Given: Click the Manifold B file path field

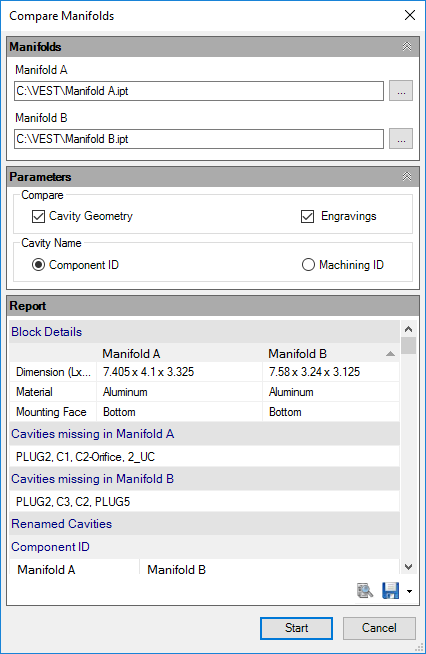Looking at the screenshot, I should coord(199,139).
